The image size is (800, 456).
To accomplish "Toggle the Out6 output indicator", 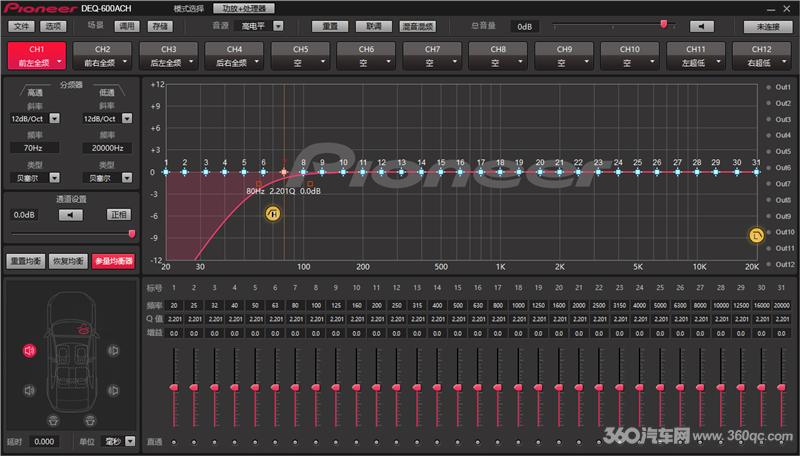I will pos(768,168).
